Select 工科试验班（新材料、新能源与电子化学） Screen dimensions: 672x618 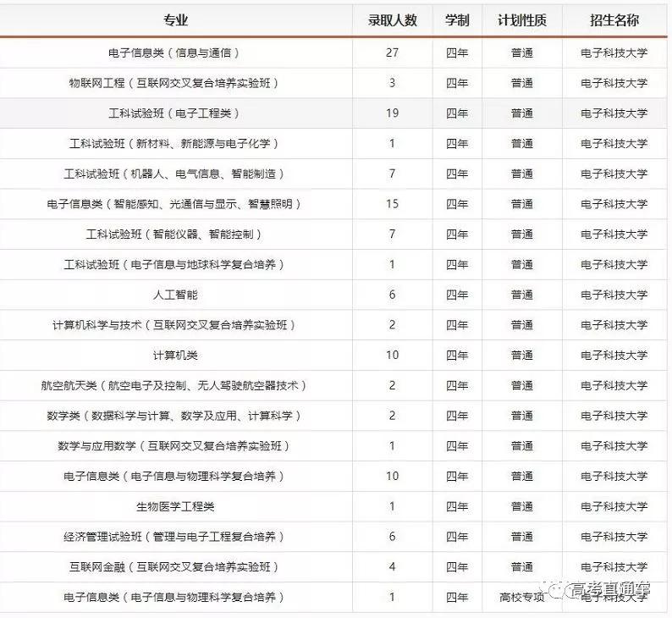coord(174,143)
